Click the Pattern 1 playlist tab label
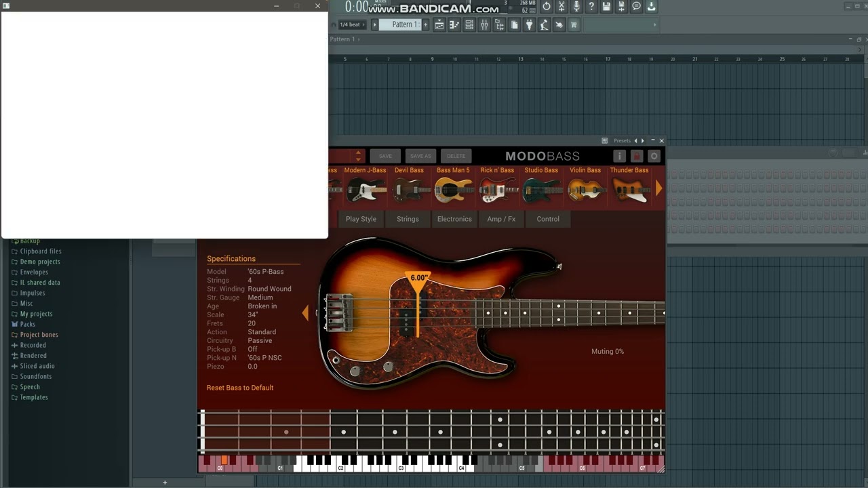The width and height of the screenshot is (868, 488). (x=342, y=39)
